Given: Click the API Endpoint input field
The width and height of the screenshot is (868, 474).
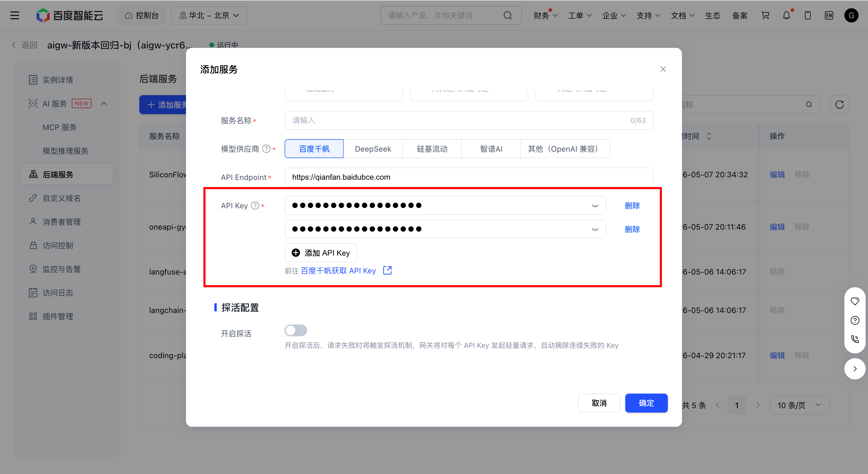Looking at the screenshot, I should 469,177.
